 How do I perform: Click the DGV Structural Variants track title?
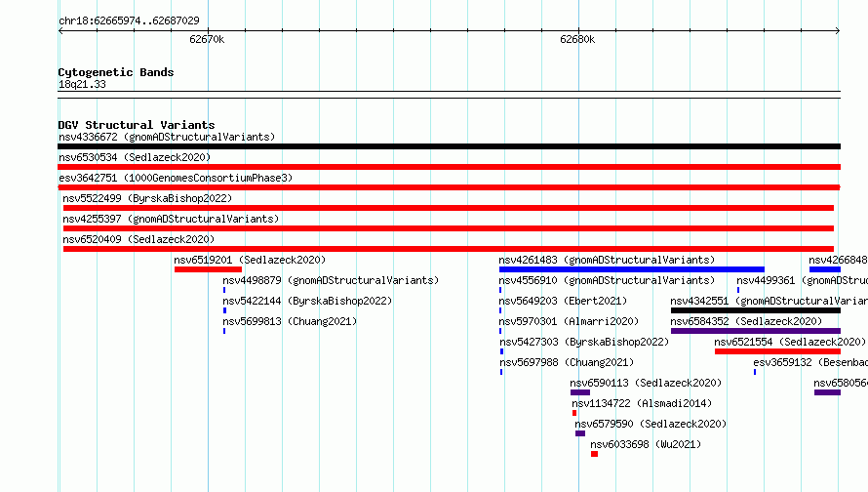coord(137,125)
